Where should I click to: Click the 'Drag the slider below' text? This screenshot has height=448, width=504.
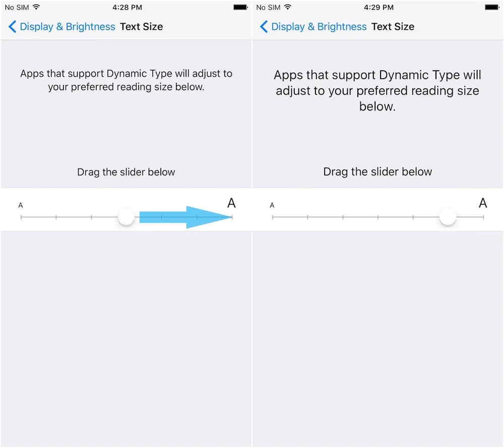point(125,172)
